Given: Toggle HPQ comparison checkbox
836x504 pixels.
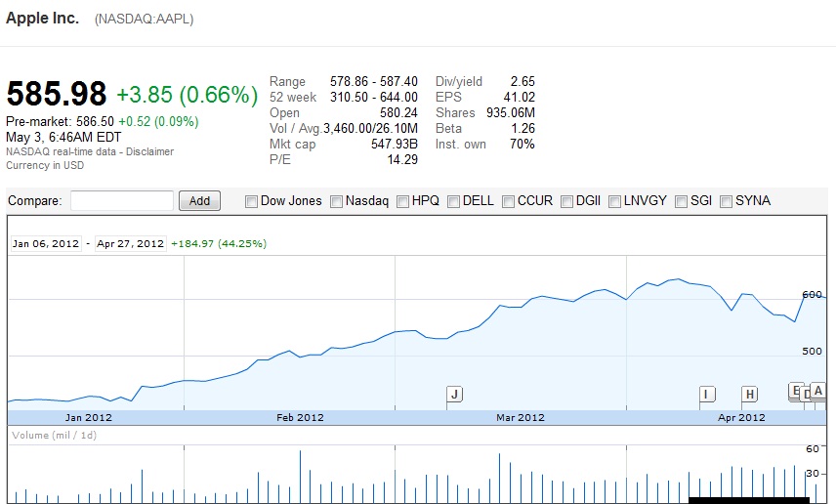Looking at the screenshot, I should tap(401, 201).
